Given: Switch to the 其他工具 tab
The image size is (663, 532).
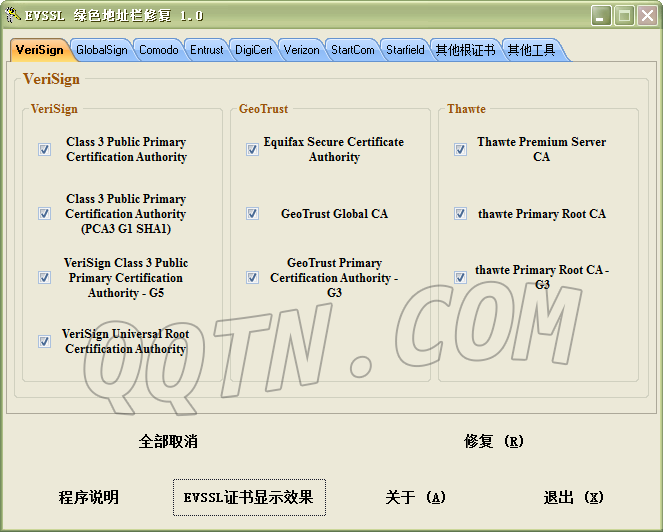Looking at the screenshot, I should [531, 50].
